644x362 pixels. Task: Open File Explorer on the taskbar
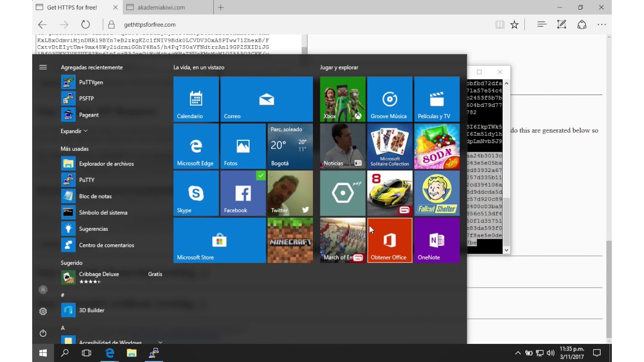pyautogui.click(x=131, y=353)
